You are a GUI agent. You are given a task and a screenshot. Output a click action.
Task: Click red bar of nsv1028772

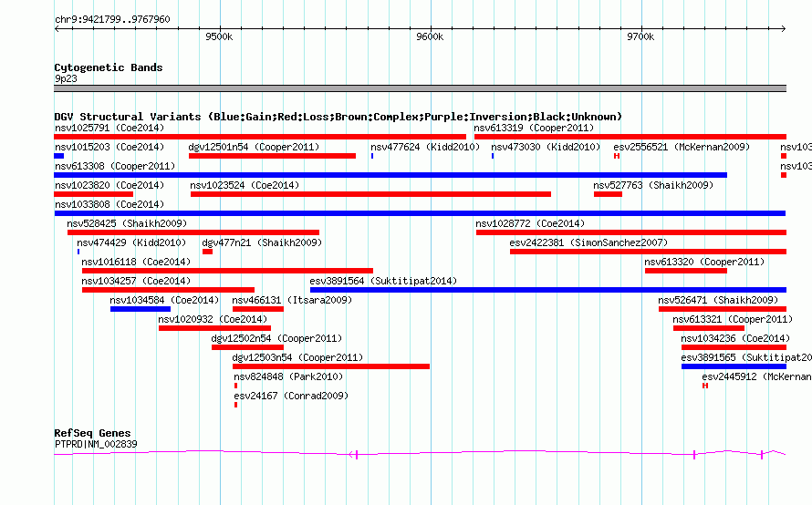[x=631, y=232]
